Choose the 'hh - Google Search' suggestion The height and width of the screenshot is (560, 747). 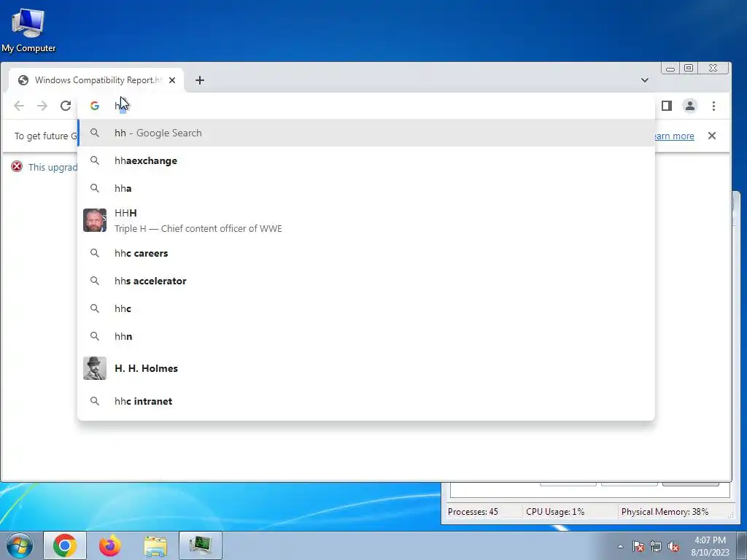(x=366, y=133)
